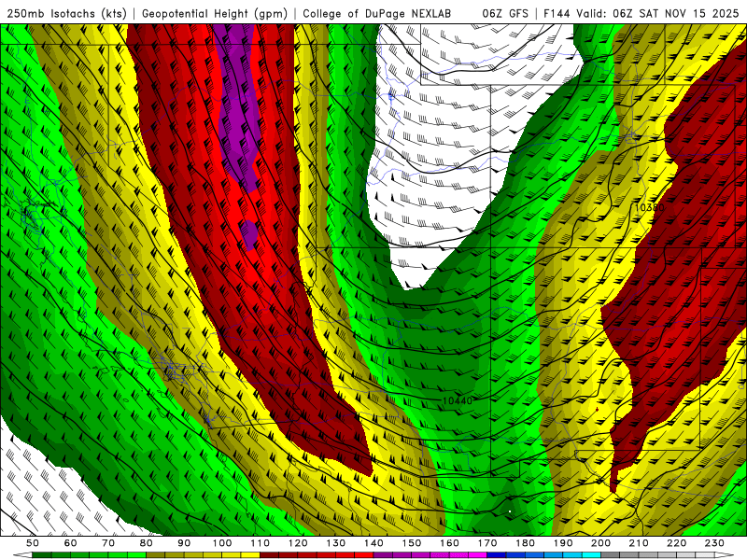Click the '06Z GFS' model run label

(x=505, y=13)
